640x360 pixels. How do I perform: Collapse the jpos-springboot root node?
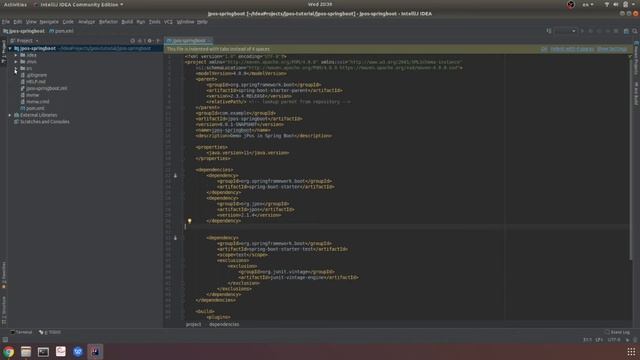pyautogui.click(x=10, y=48)
